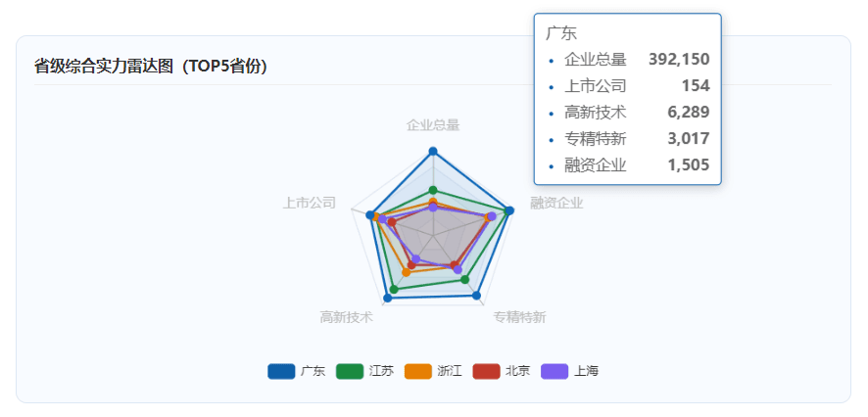Screen dimensions: 868x417
Task: Click 广东's blue point on 专精特新 axis
Action: 477,296
